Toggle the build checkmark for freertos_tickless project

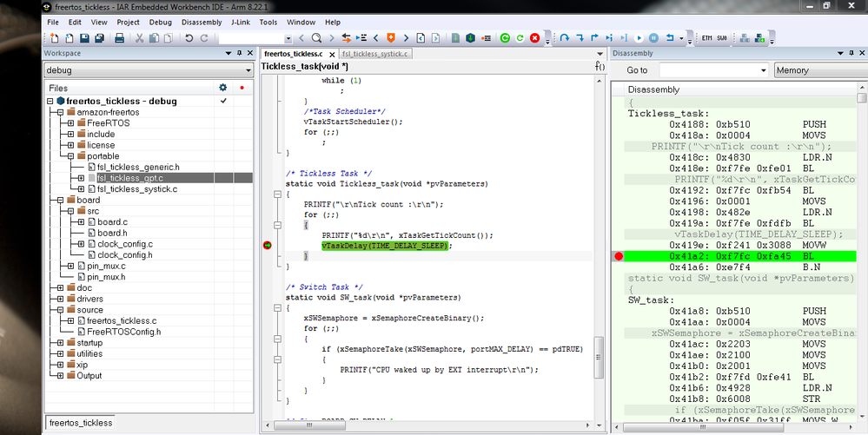[x=223, y=101]
